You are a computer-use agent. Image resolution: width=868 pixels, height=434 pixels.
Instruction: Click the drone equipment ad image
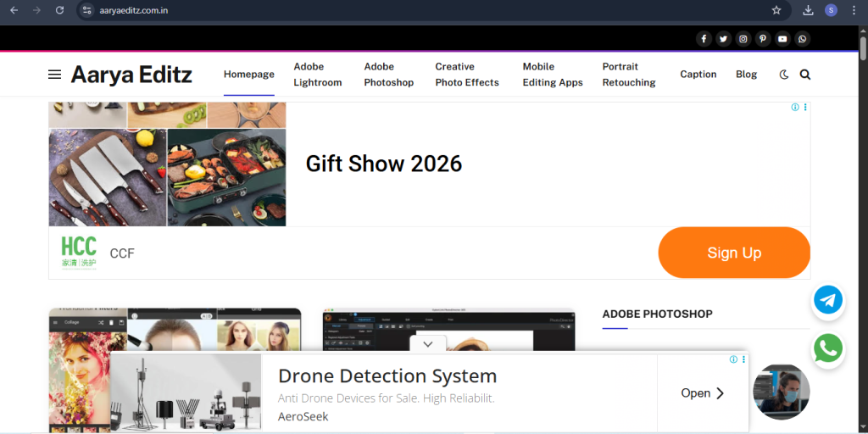(186, 393)
